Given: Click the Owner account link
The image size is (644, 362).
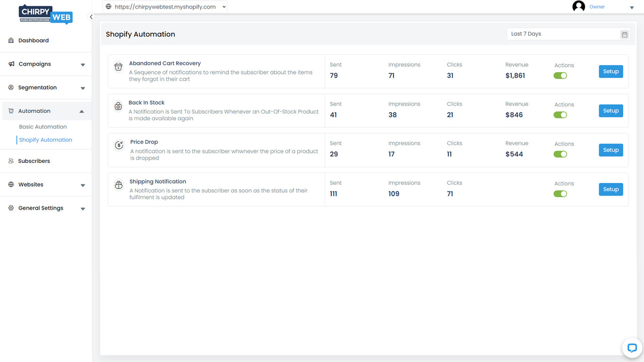Looking at the screenshot, I should click(x=597, y=7).
